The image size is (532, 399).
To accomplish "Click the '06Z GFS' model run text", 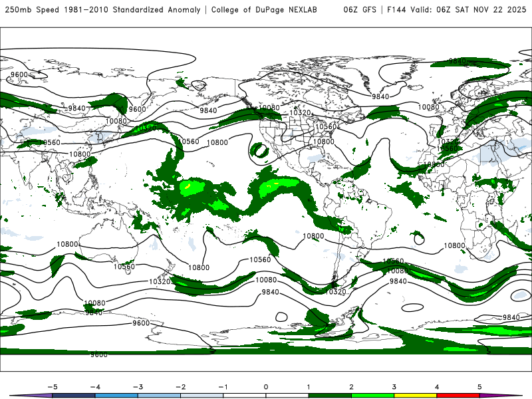I will click(x=360, y=9).
